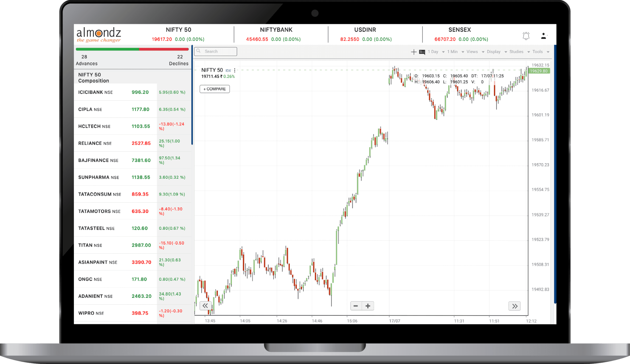Open the user profile icon
This screenshot has height=364, width=630.
pos(544,36)
